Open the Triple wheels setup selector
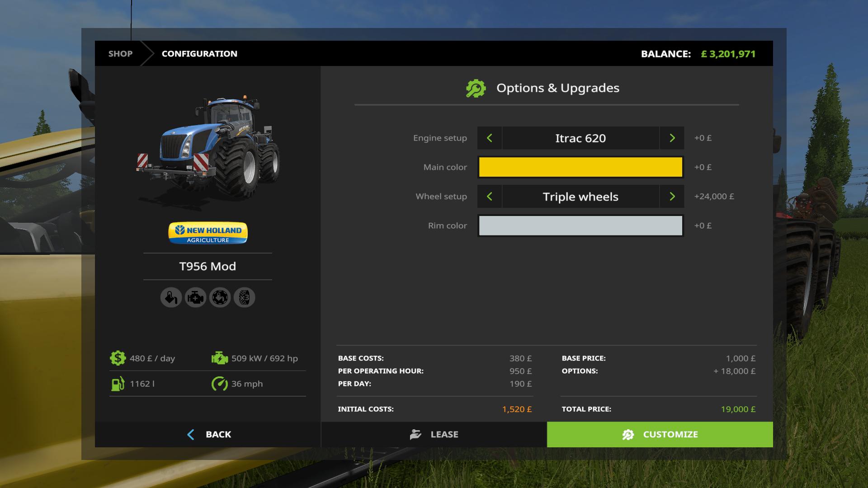 pyautogui.click(x=580, y=197)
